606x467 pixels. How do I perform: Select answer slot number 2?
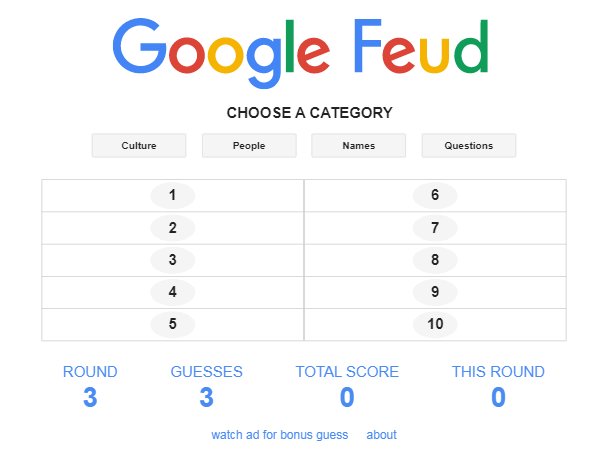pyautogui.click(x=172, y=228)
